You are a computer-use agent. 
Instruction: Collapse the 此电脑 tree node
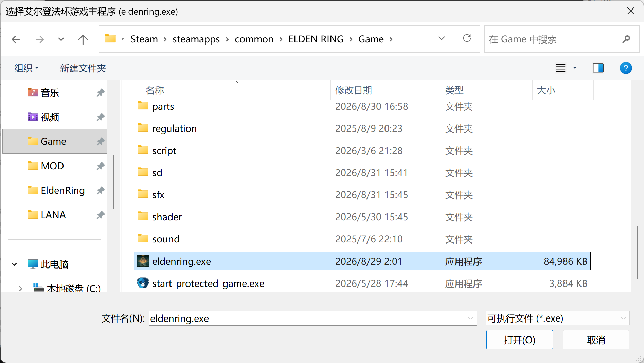click(14, 264)
